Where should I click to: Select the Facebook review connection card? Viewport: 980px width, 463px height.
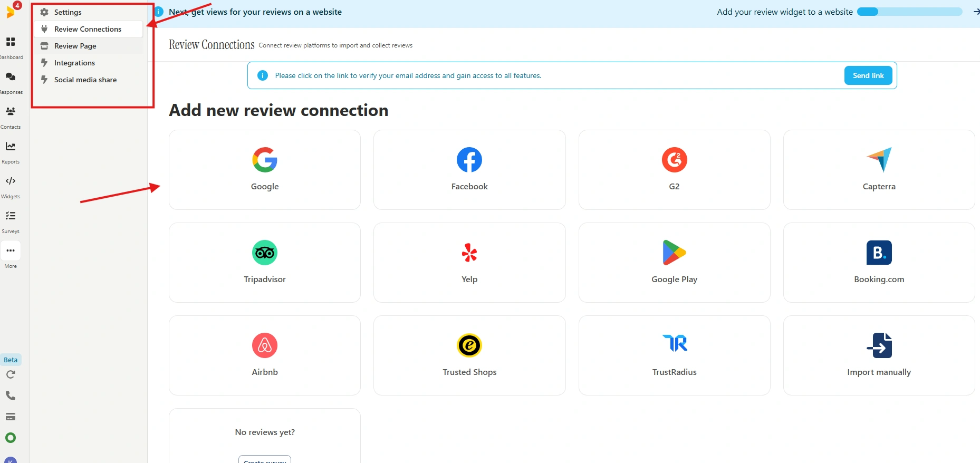[x=469, y=170]
